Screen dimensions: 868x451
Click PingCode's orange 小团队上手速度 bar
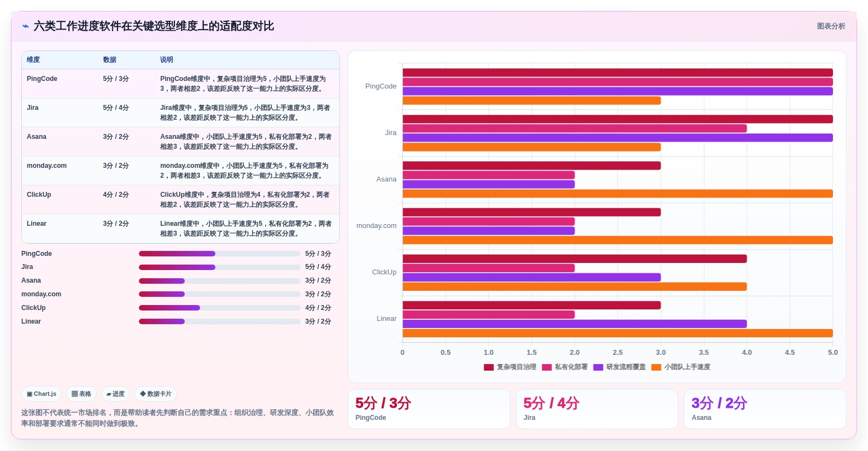(532, 101)
